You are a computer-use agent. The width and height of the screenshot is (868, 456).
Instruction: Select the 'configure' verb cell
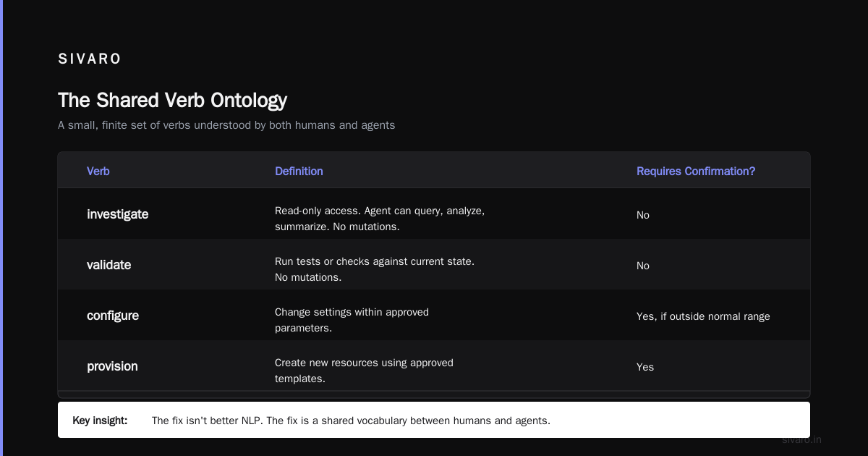pyautogui.click(x=113, y=316)
